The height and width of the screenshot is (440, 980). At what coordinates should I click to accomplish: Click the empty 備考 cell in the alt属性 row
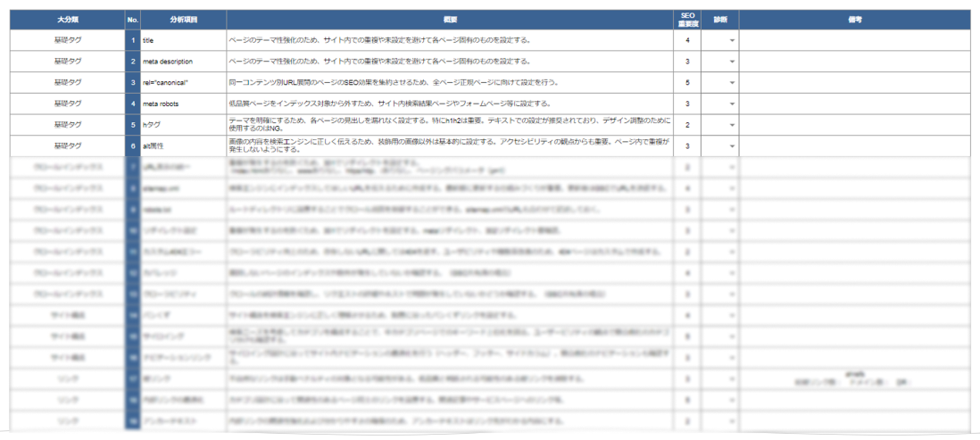tap(856, 146)
